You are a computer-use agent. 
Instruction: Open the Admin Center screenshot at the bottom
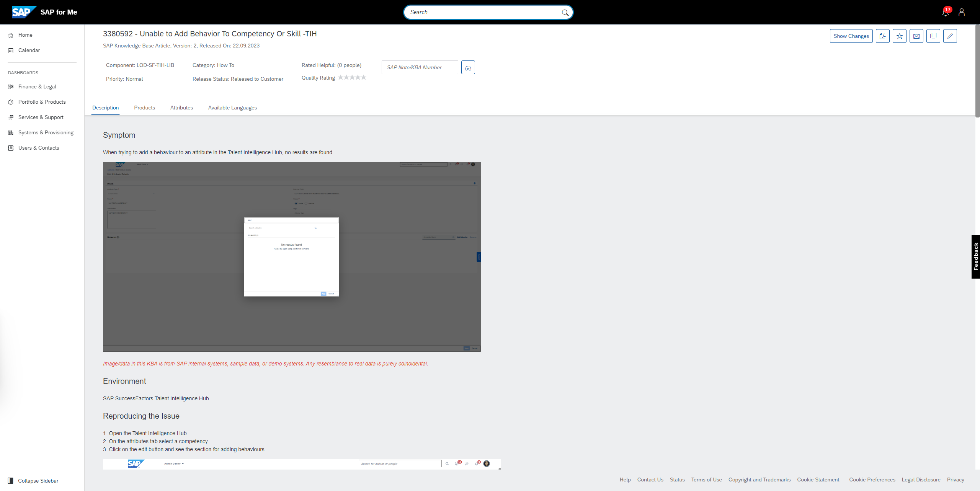pos(302,464)
